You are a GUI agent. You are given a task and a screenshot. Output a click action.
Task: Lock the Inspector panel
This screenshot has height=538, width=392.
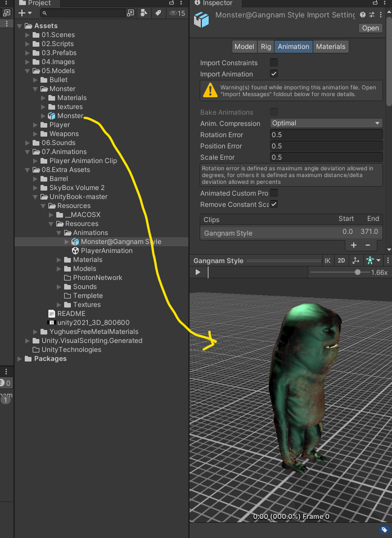pyautogui.click(x=375, y=3)
